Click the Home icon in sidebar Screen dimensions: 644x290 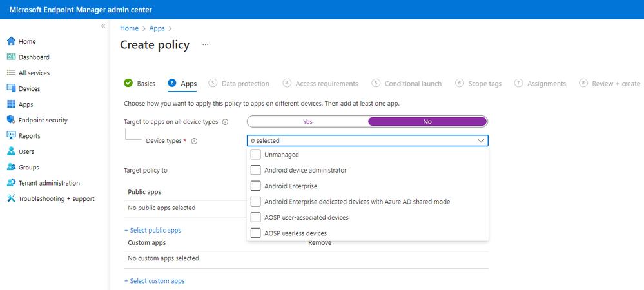tap(12, 41)
